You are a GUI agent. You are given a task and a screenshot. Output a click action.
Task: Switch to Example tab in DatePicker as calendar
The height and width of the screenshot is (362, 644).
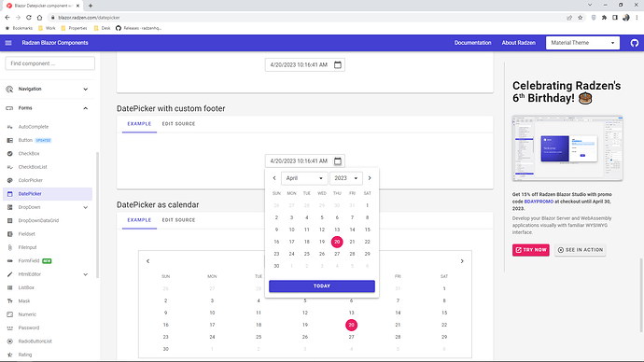click(139, 220)
